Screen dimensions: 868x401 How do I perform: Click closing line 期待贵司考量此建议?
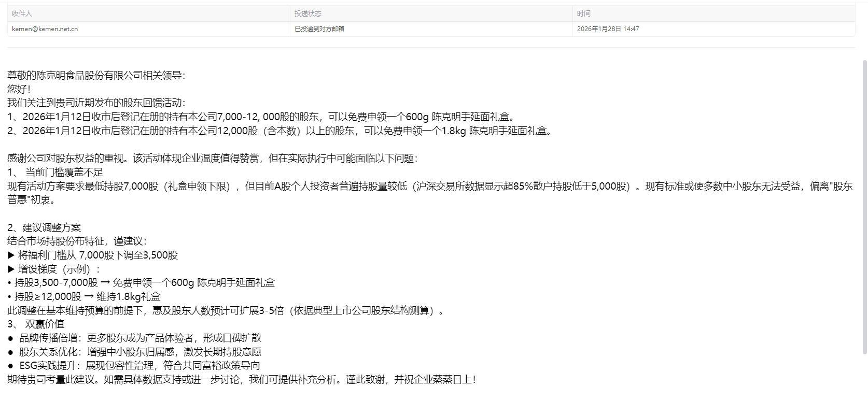pyautogui.click(x=242, y=380)
